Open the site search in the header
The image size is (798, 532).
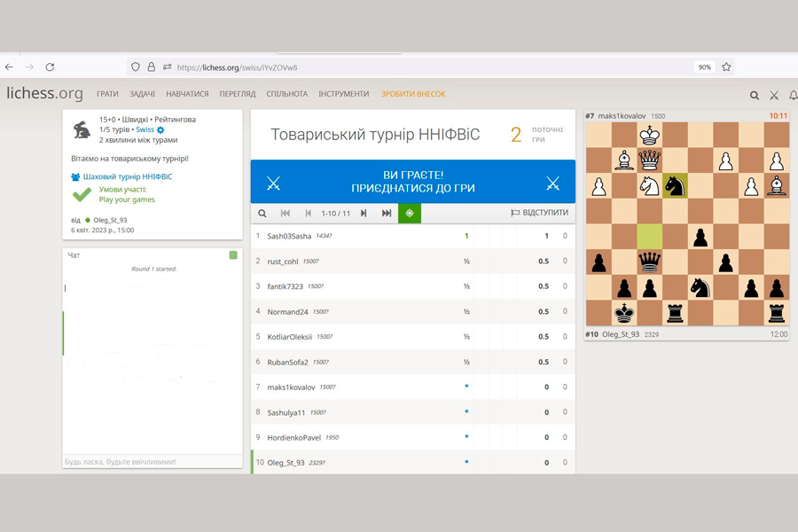pyautogui.click(x=755, y=95)
